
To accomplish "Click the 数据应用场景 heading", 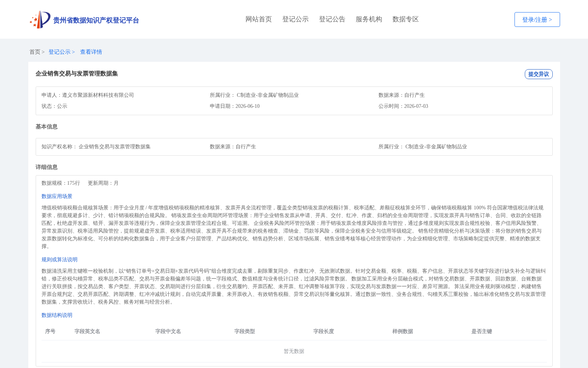I will pyautogui.click(x=57, y=197).
